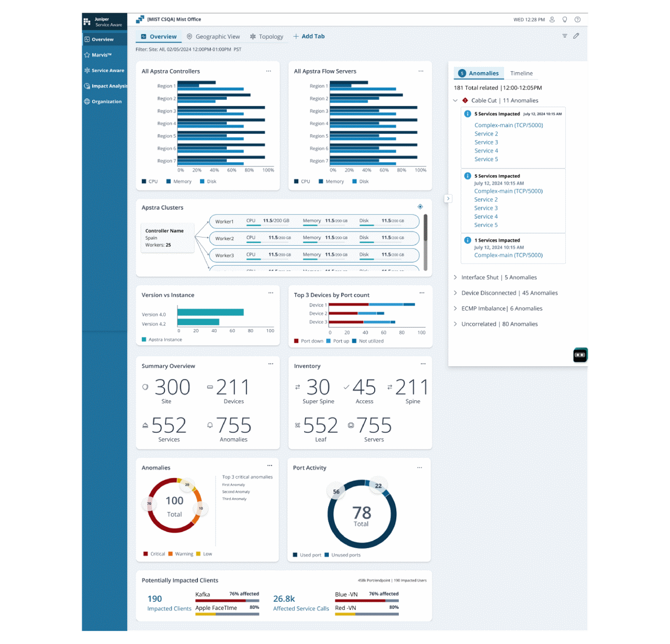Viewport: 670px width, 644px height.
Task: Open the help question-mark icon
Action: coord(577,19)
